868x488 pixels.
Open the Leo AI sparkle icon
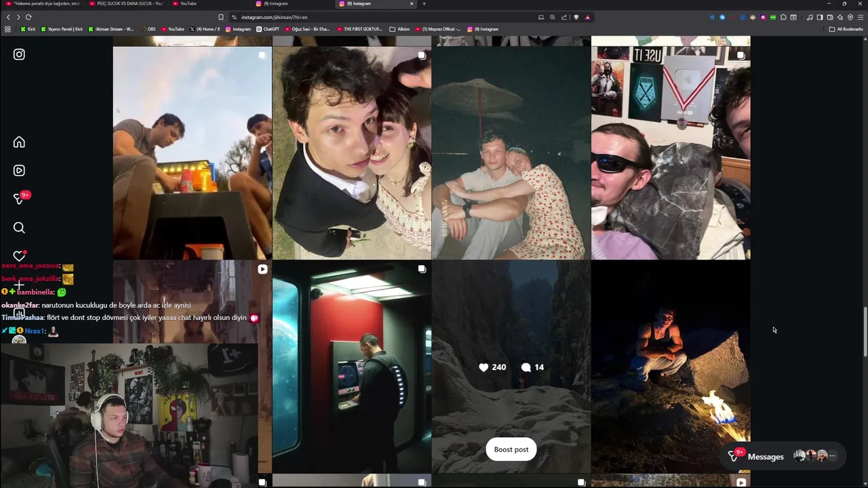click(840, 17)
